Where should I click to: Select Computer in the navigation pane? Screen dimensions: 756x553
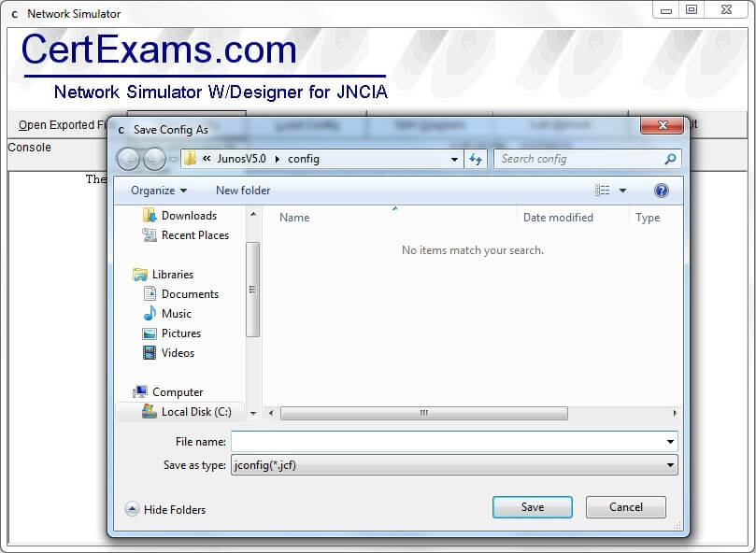coord(178,392)
